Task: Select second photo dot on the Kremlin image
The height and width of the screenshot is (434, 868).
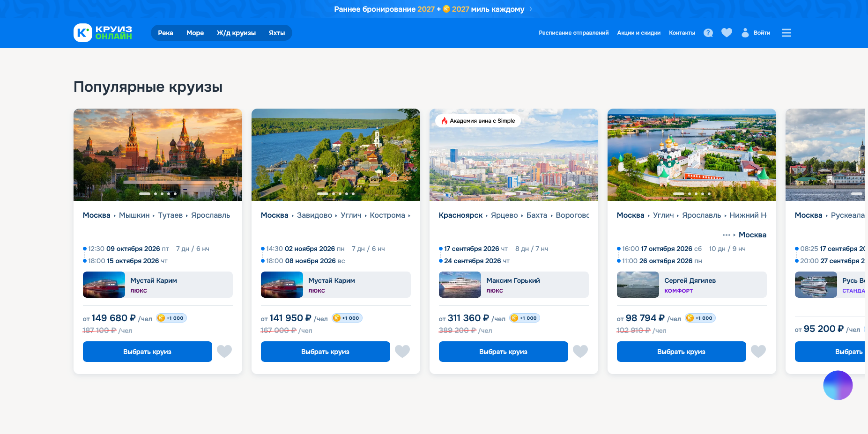Action: tap(156, 194)
